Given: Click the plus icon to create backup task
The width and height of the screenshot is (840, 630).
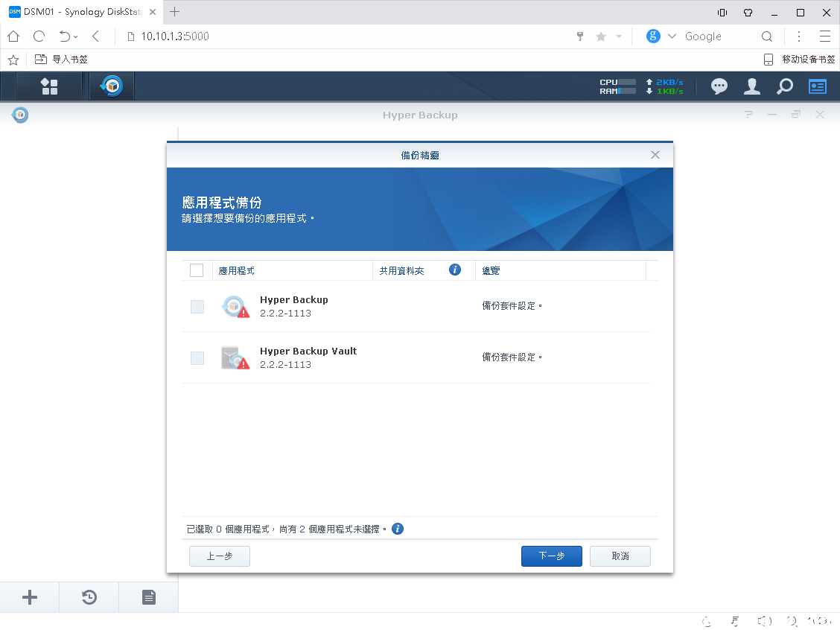Looking at the screenshot, I should point(30,597).
